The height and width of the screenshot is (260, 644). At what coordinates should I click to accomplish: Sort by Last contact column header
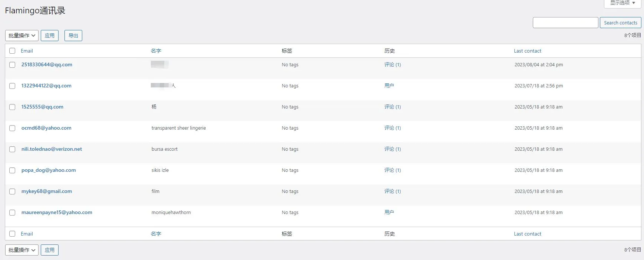(x=527, y=51)
